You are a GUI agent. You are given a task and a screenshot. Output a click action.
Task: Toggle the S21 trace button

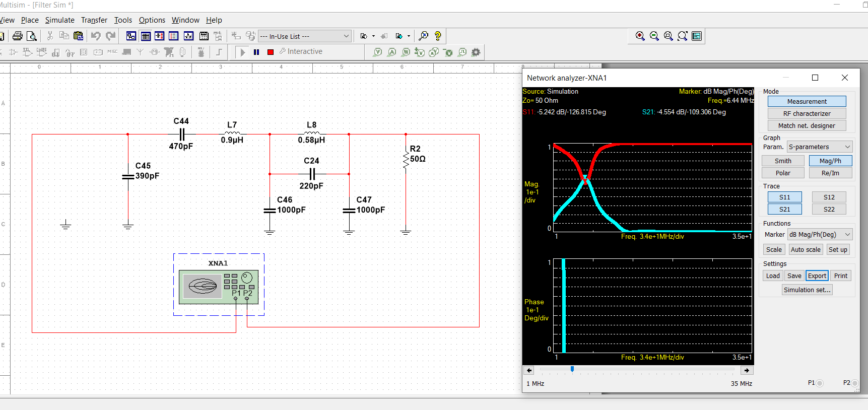(784, 209)
